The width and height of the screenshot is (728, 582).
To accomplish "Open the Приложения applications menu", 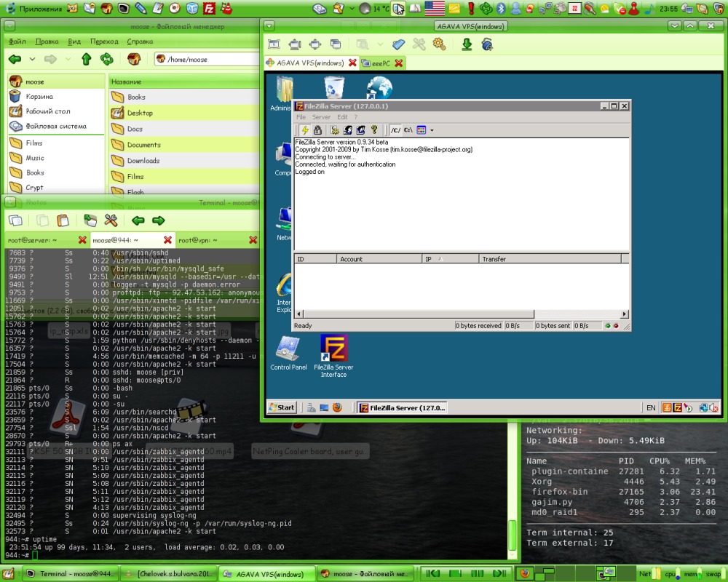I will (34, 8).
